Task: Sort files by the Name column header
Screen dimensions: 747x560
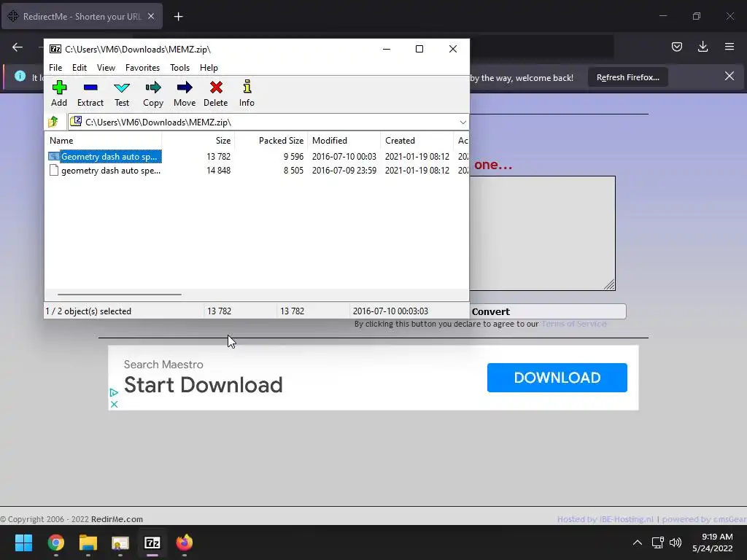Action: 104,141
